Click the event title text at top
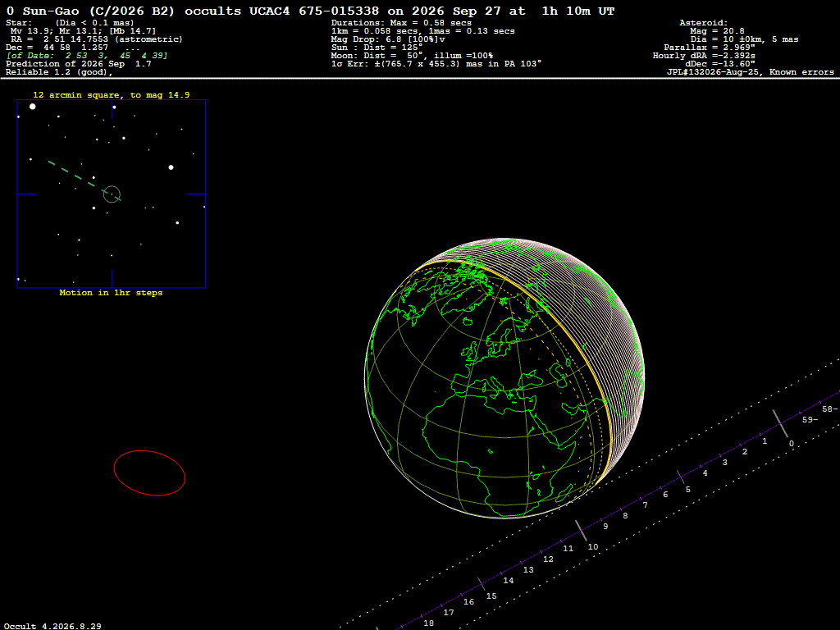 tap(310, 11)
